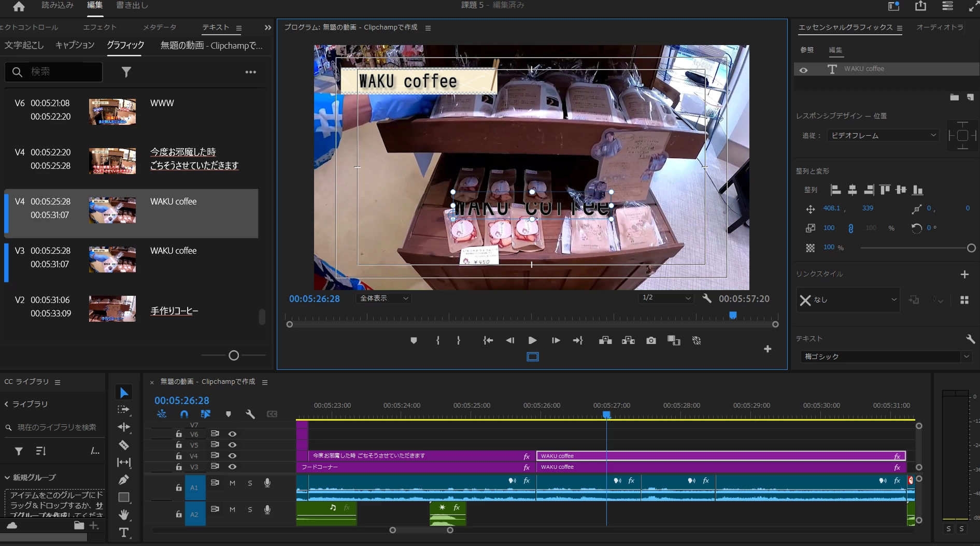Click the filter funnel icon in Text panel
The image size is (980, 546).
[x=126, y=72]
